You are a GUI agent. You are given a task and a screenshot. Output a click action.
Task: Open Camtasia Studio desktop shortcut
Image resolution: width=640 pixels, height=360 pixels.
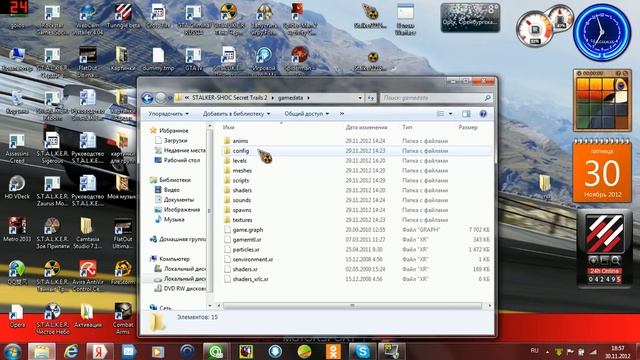click(87, 233)
